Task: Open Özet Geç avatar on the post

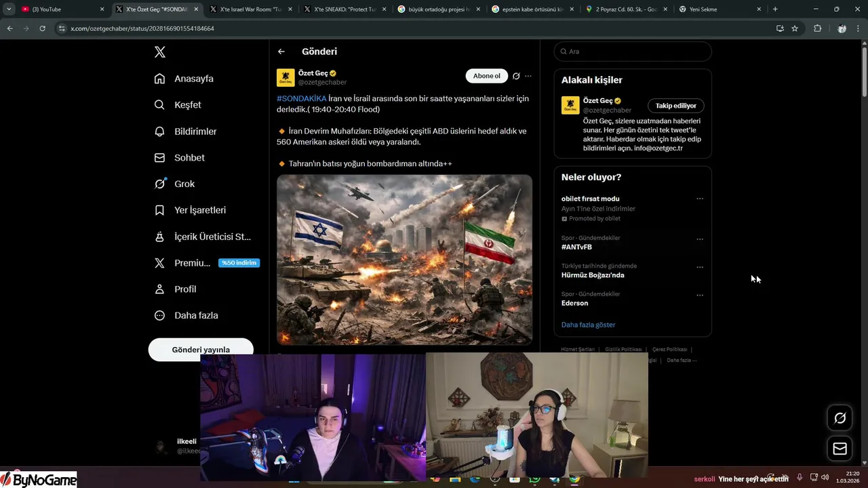Action: [285, 77]
